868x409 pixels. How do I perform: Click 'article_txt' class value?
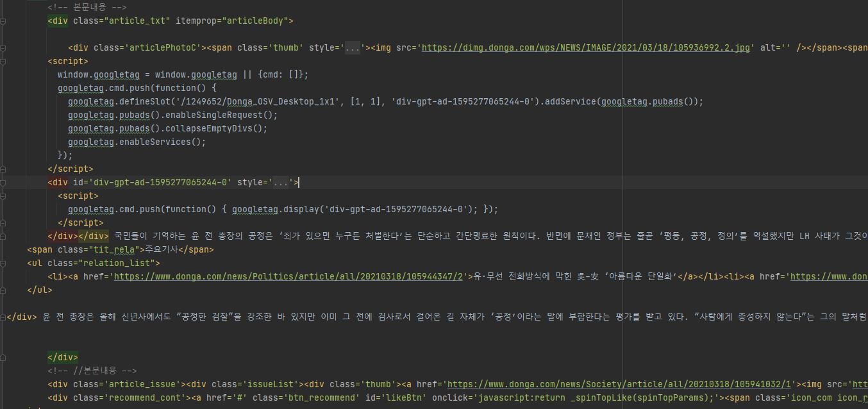pos(137,21)
